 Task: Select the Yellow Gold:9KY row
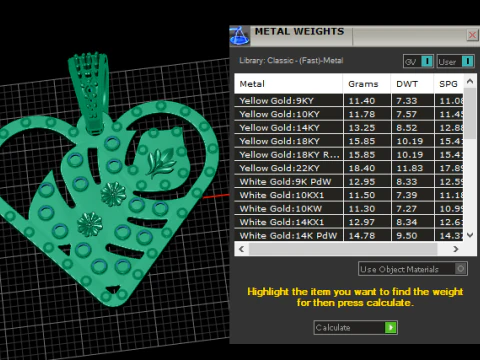349,101
